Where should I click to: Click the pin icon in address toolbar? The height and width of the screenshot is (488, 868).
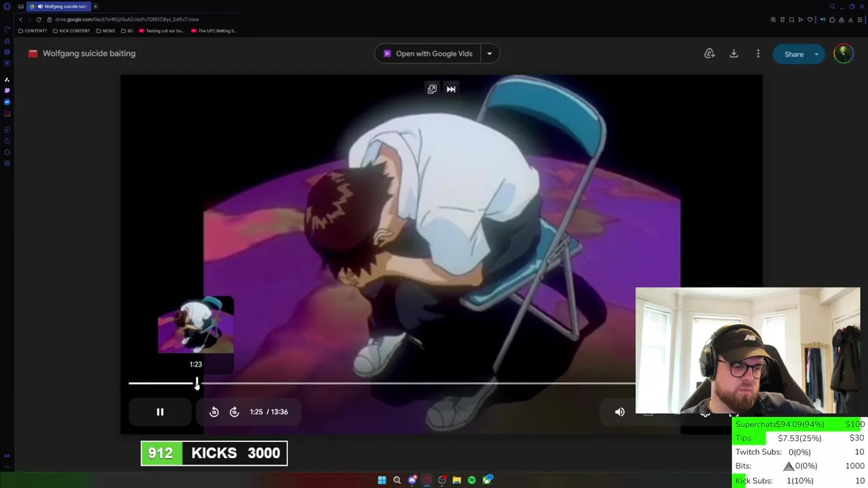[783, 20]
